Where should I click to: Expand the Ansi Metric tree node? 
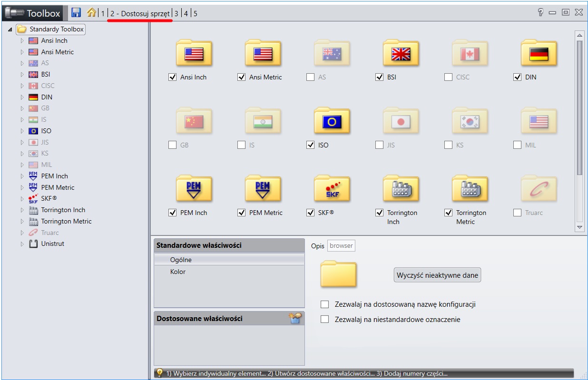click(22, 52)
